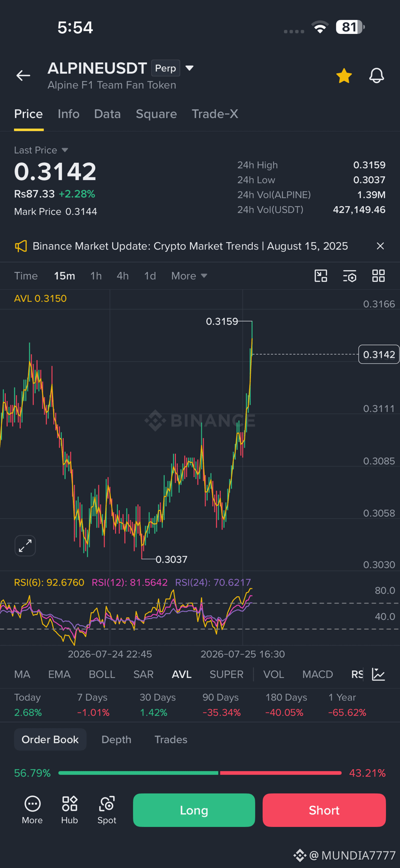This screenshot has height=868, width=400.
Task: Tap the Wi-Fi icon in status bar
Action: [320, 27]
